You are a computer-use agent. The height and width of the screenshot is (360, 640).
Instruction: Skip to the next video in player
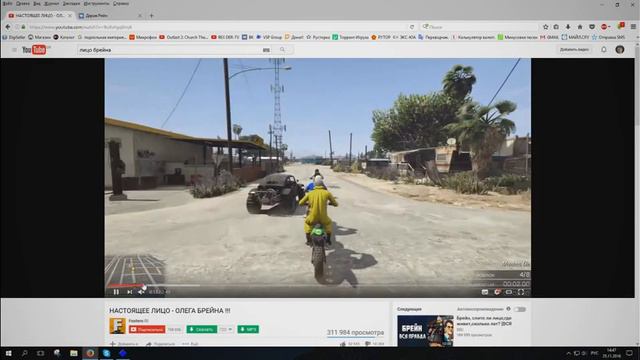click(129, 292)
